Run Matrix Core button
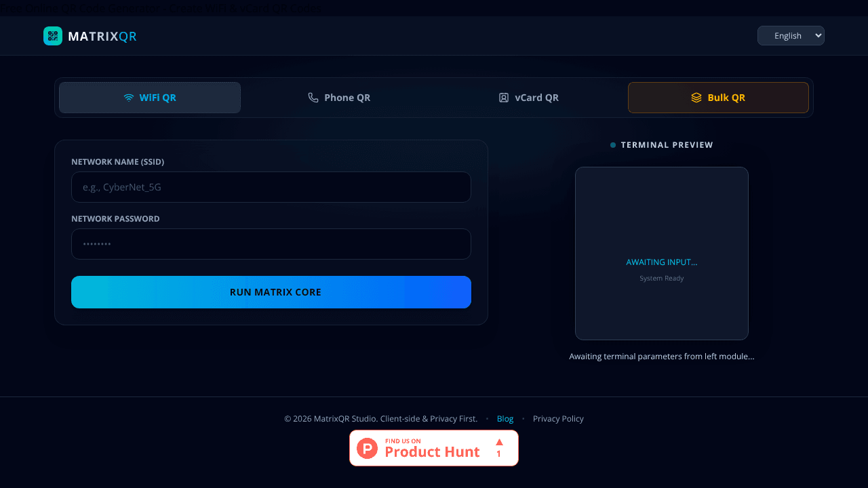 271,292
